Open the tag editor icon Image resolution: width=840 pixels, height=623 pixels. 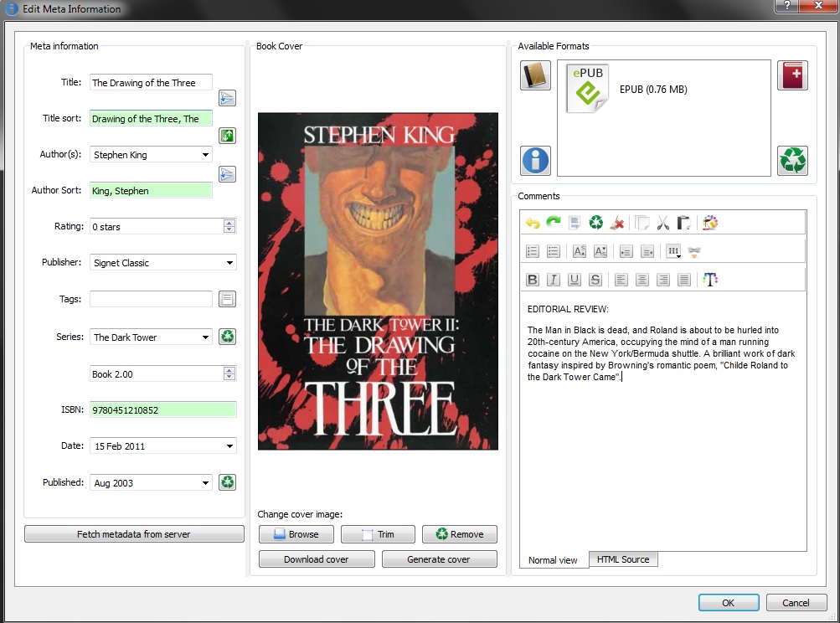pos(227,299)
